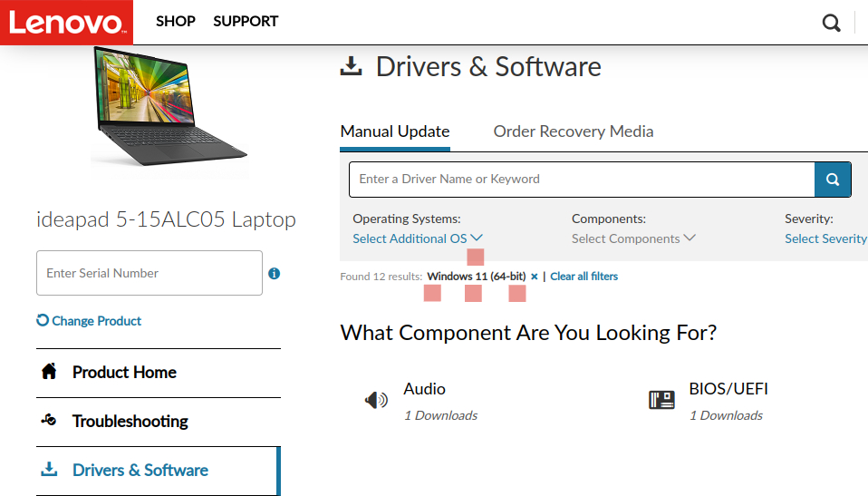Click the Troubleshooting icon in sidebar
This screenshot has height=496, width=868.
click(x=49, y=420)
